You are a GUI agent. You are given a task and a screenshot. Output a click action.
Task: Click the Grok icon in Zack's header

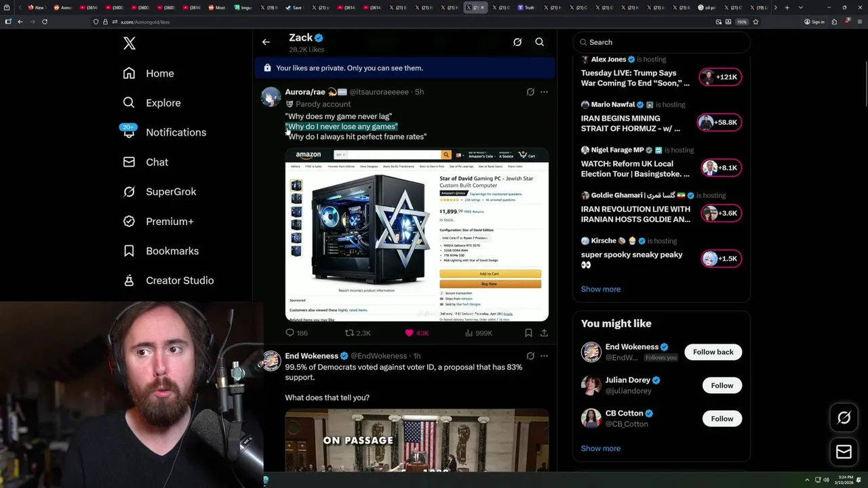[517, 42]
